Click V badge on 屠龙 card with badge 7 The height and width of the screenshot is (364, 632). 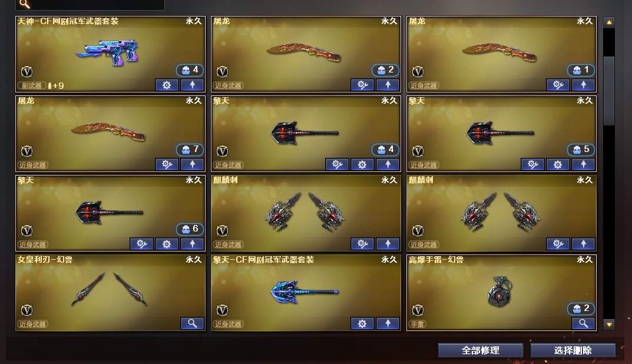coord(27,151)
